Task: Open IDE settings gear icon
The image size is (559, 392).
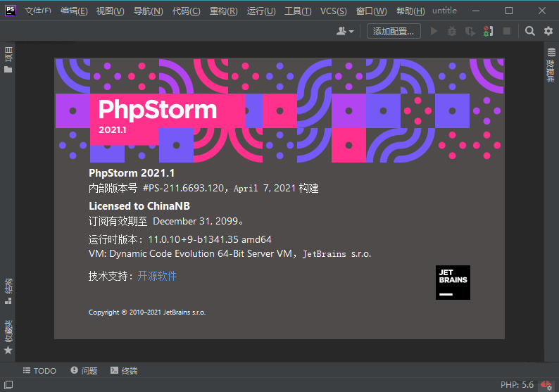Action: [548, 32]
